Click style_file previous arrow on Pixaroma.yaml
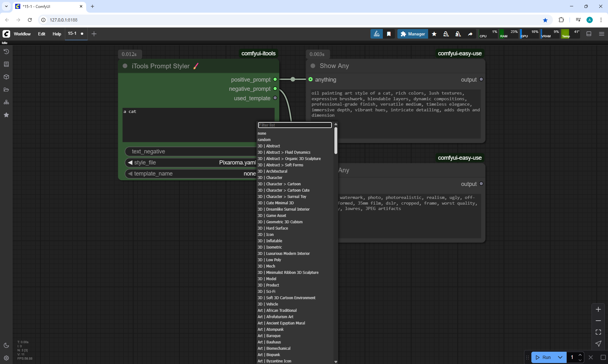 (130, 163)
